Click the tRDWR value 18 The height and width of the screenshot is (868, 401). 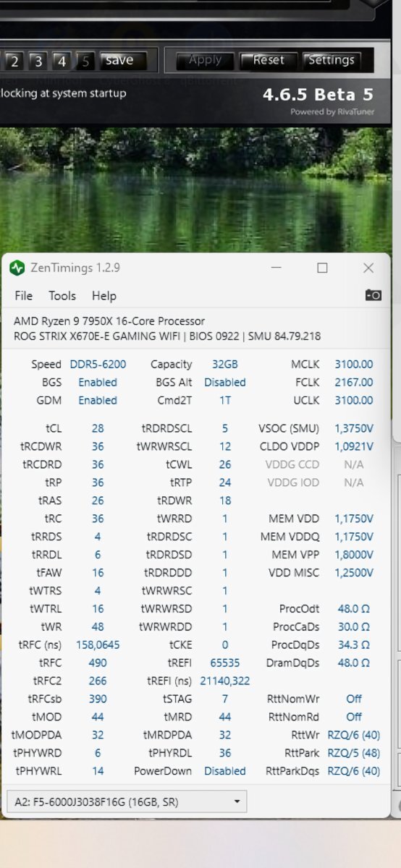pyautogui.click(x=225, y=501)
